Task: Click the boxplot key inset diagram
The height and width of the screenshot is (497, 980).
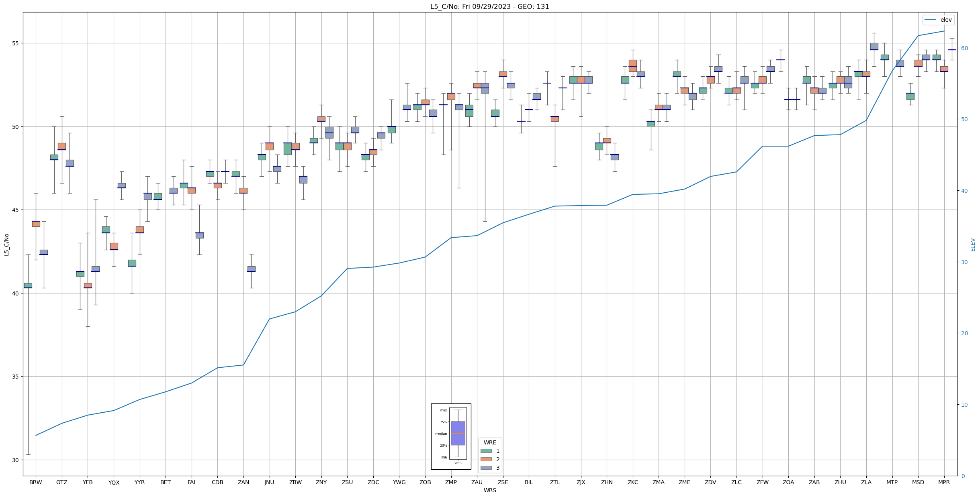Action: coord(451,436)
